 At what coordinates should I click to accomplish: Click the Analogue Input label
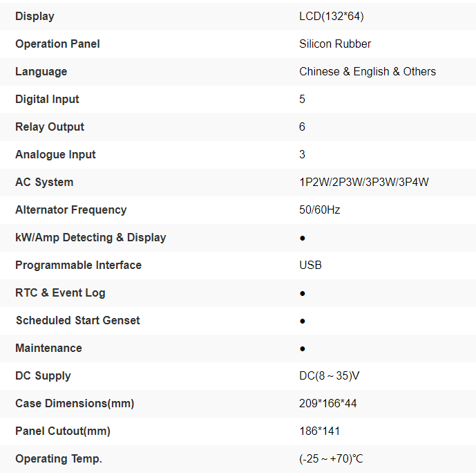[x=55, y=154]
